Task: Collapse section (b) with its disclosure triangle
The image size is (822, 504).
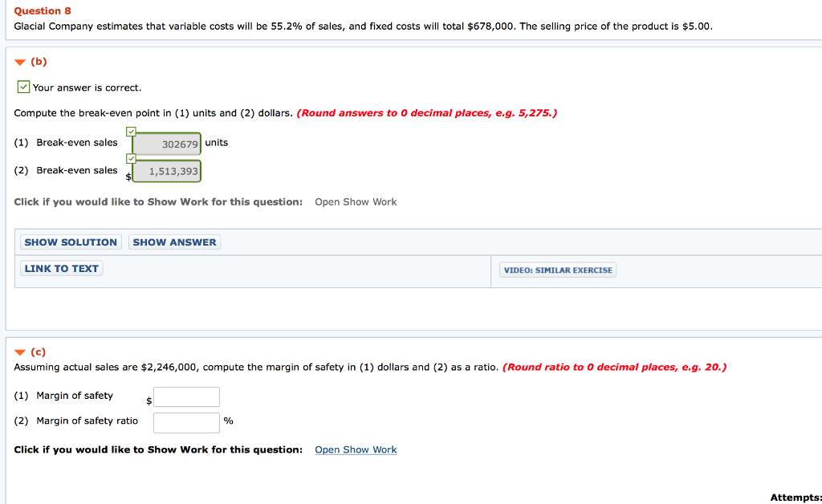Action: point(19,61)
